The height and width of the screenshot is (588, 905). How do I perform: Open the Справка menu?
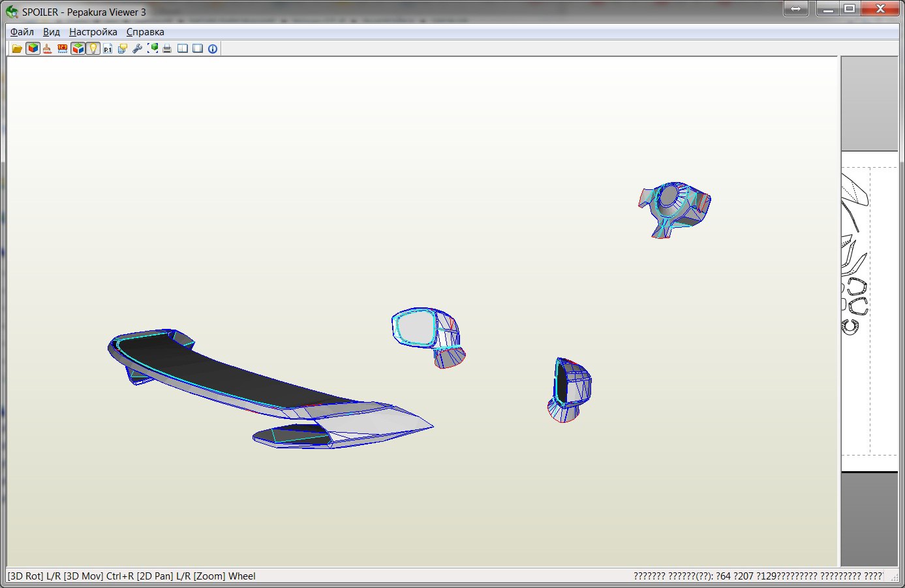[145, 32]
